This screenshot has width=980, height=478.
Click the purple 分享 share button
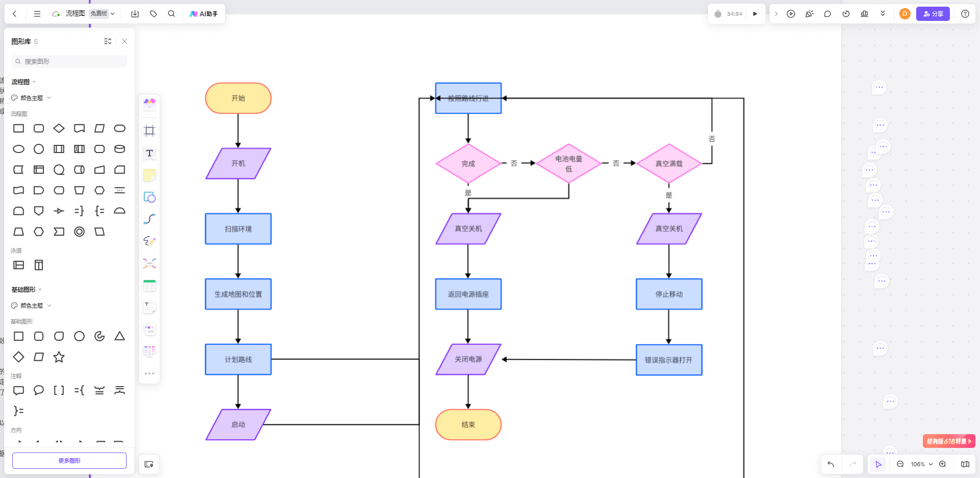pos(933,14)
